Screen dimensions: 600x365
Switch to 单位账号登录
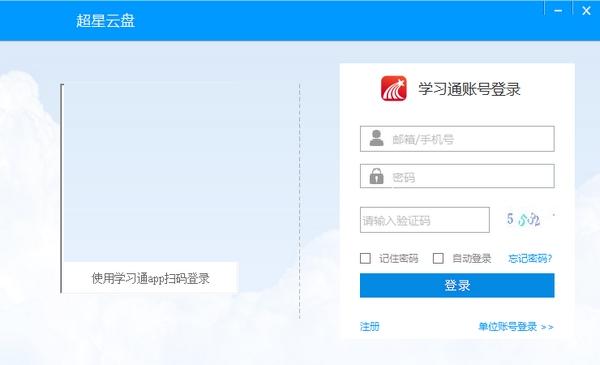click(x=508, y=326)
